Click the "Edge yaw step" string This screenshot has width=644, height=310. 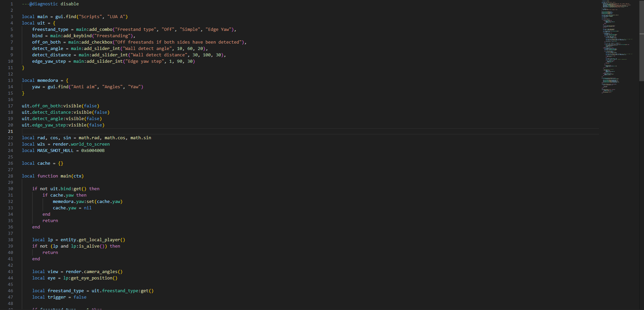click(x=144, y=61)
